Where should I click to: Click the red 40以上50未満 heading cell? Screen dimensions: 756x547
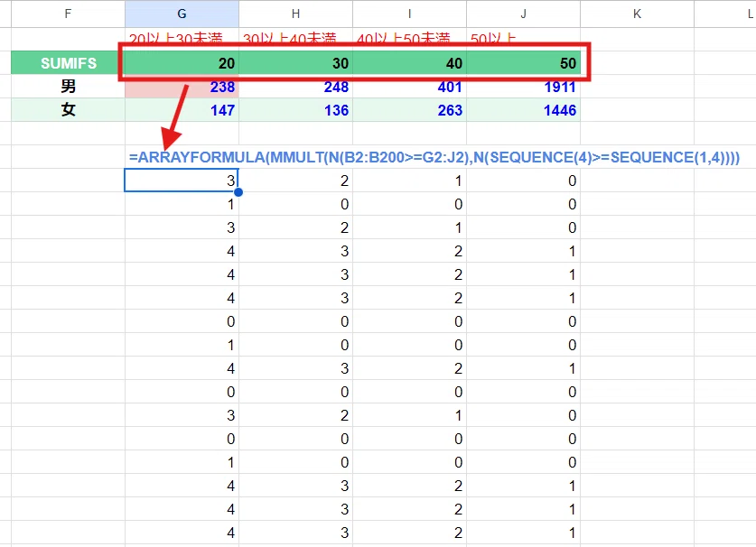click(x=409, y=39)
